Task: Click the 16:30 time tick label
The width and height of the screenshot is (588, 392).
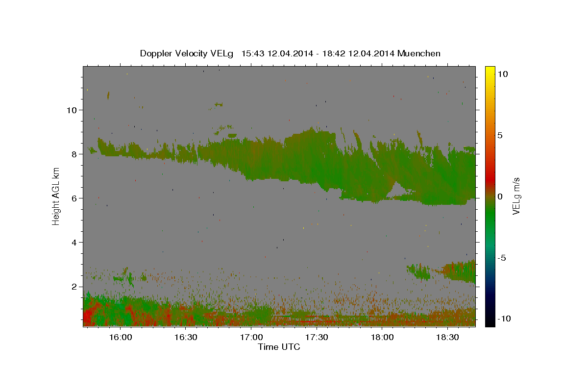Action: [186, 338]
